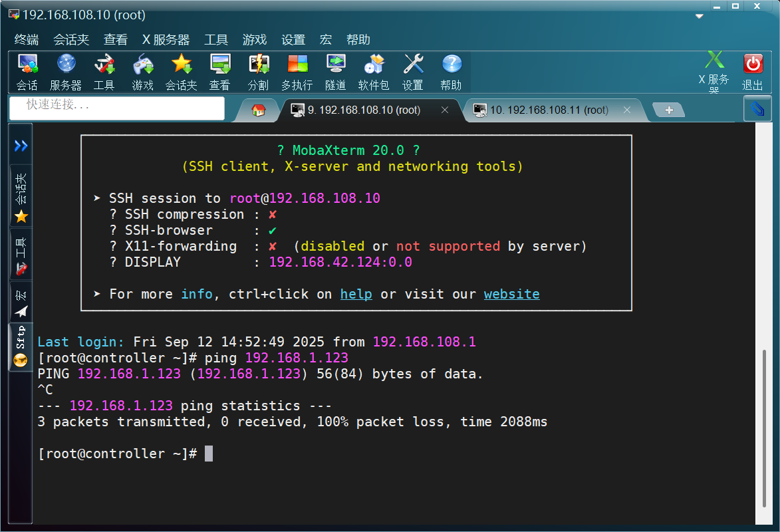Open the 终端 menu
780x532 pixels.
tap(27, 40)
